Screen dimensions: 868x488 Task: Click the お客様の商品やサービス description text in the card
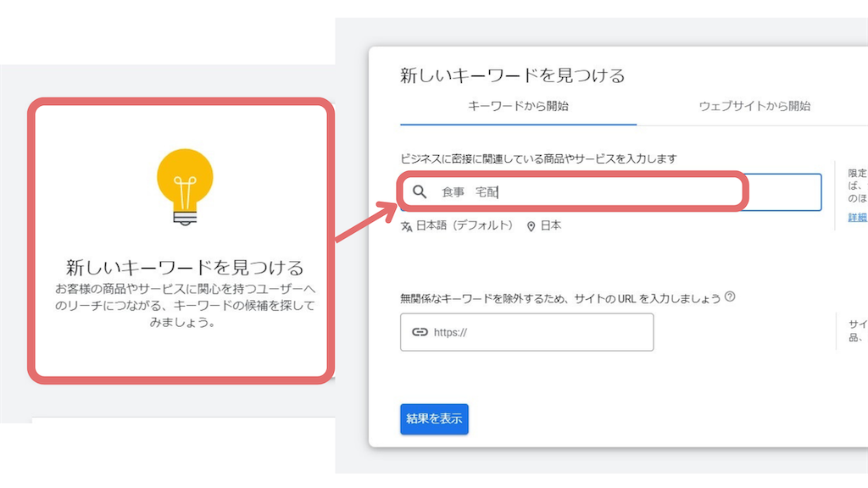(184, 305)
